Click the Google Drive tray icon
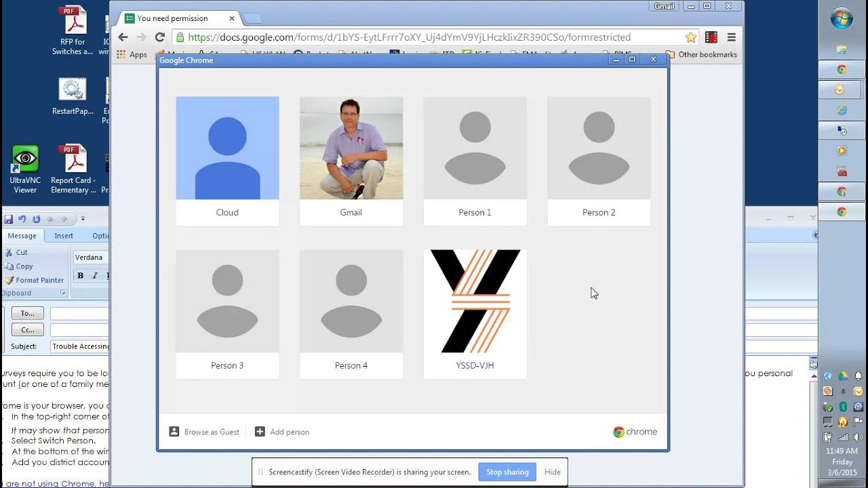 (x=842, y=376)
